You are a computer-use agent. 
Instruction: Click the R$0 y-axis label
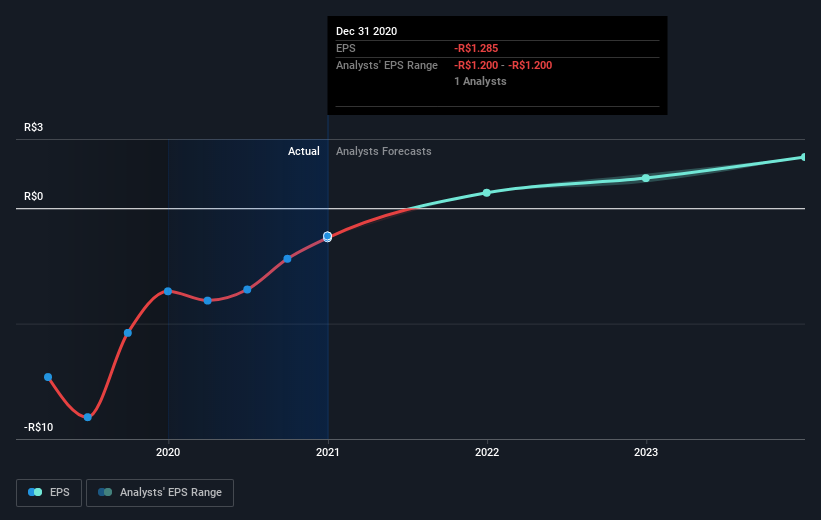[x=34, y=196]
